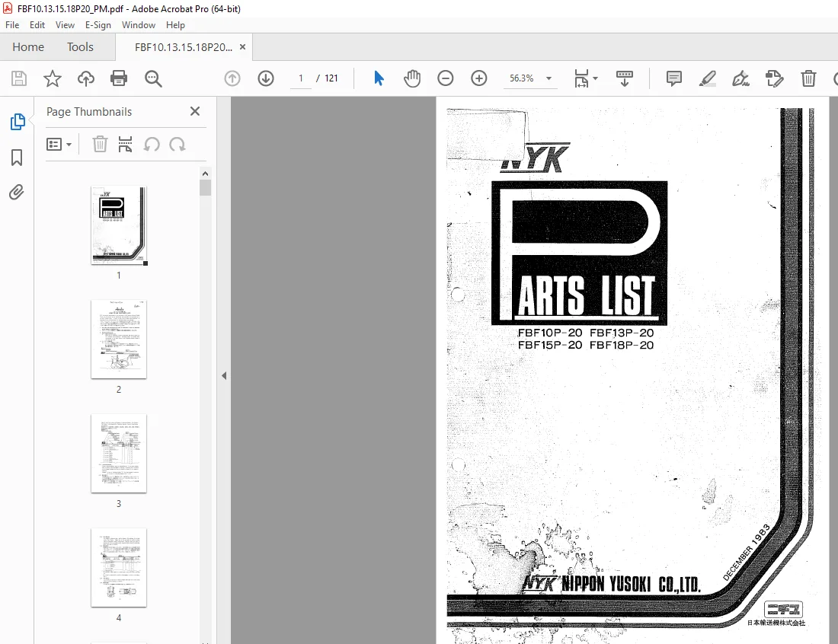Click the thumbnail panel scrollbar handle
Screen dimensions: 838x644
pos(205,188)
